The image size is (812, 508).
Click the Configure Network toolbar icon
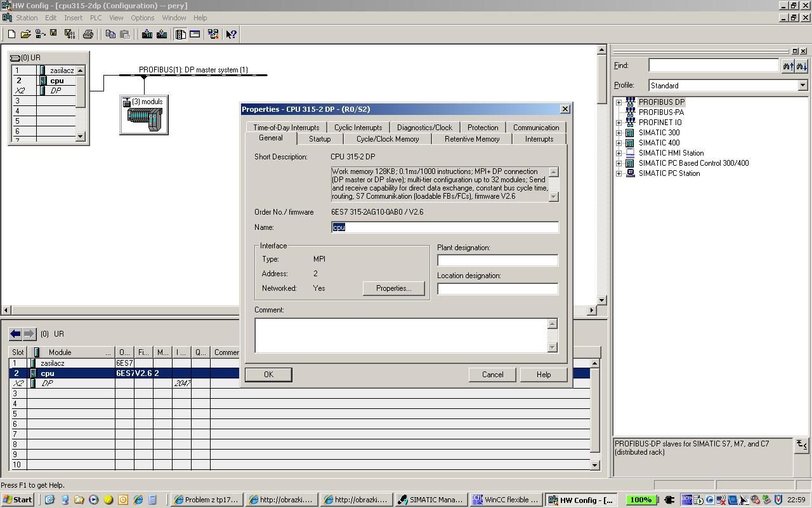[213, 34]
